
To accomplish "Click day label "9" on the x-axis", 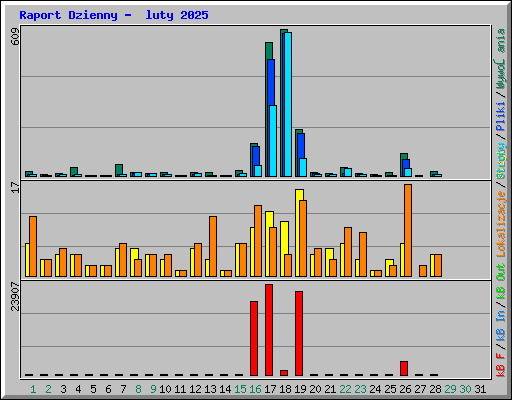I will coord(153,389).
